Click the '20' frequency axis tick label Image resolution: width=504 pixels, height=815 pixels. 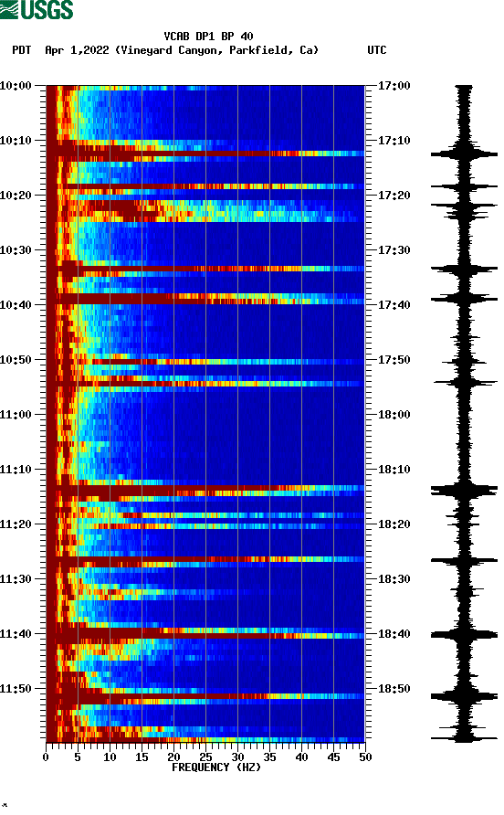pyautogui.click(x=173, y=757)
